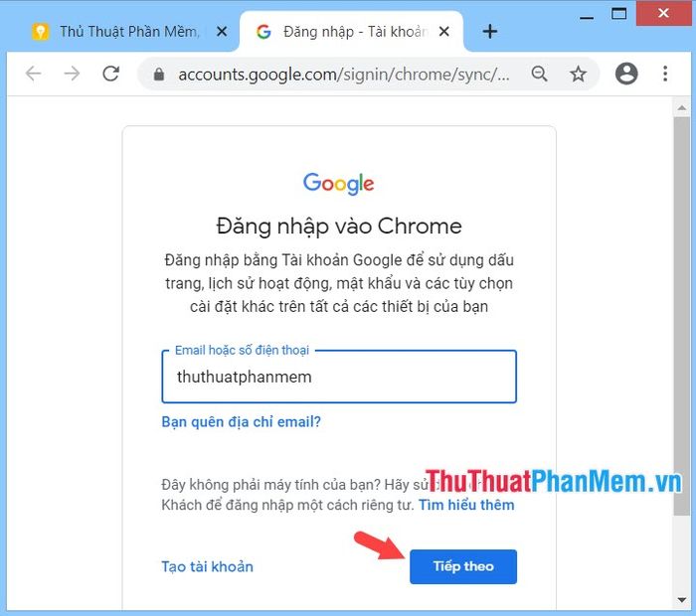Reload the current page
696x616 pixels.
(110, 74)
